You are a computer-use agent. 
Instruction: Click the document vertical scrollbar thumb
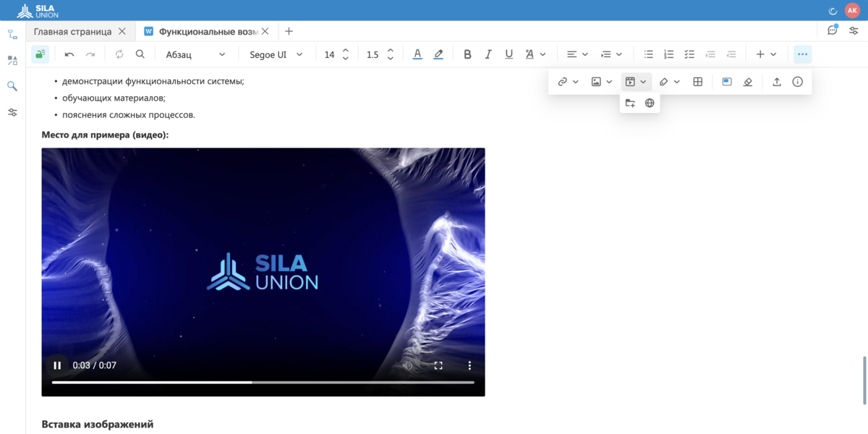click(864, 380)
